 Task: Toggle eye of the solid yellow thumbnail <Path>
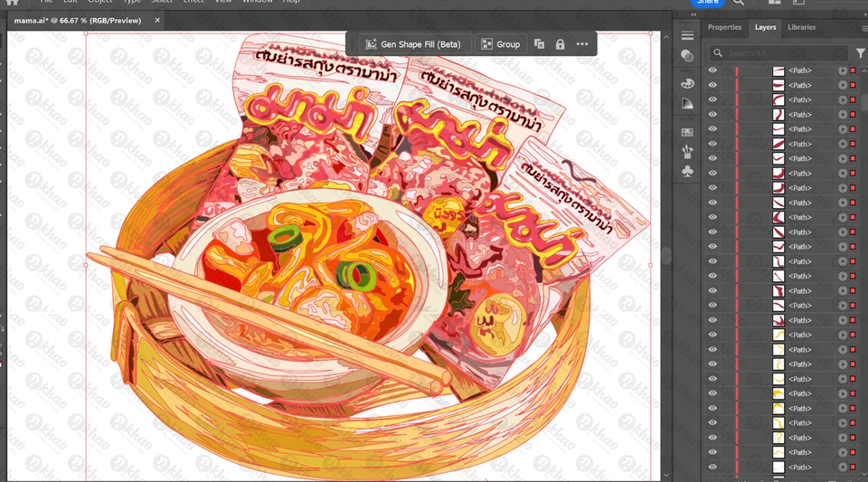point(712,393)
